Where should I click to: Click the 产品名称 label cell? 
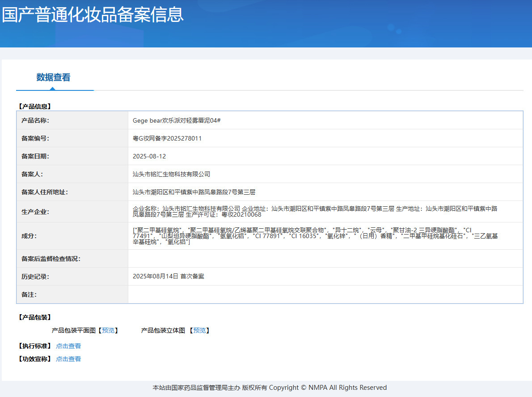pyautogui.click(x=72, y=120)
